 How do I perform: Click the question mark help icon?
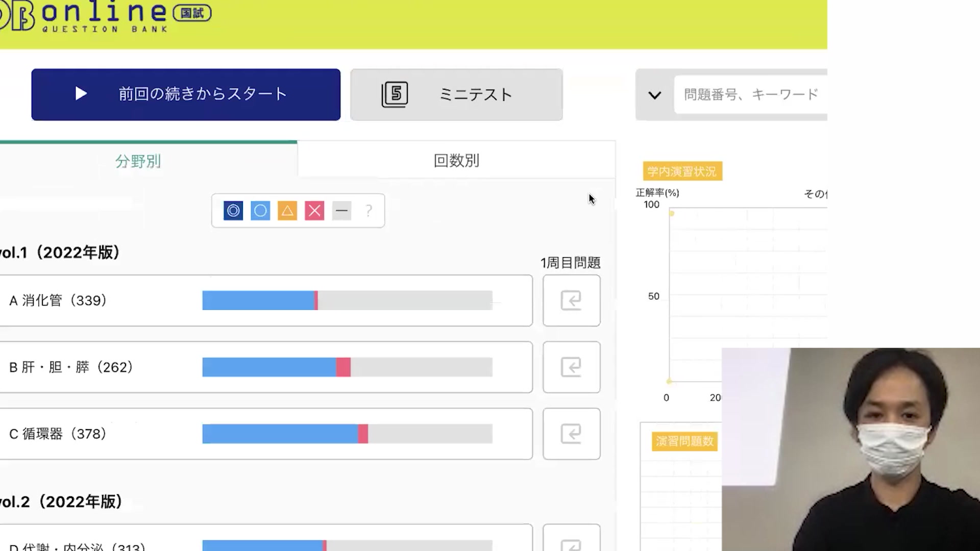[369, 211]
